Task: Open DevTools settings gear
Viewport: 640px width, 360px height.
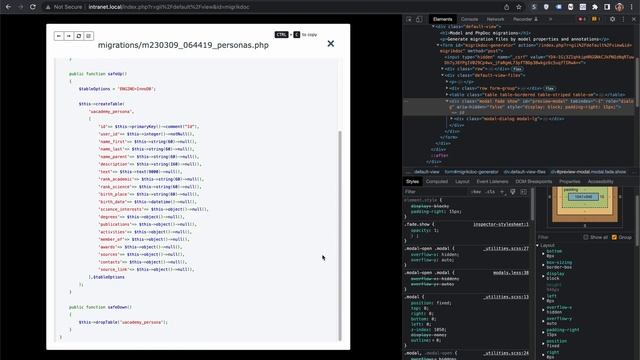Action: tap(612, 19)
